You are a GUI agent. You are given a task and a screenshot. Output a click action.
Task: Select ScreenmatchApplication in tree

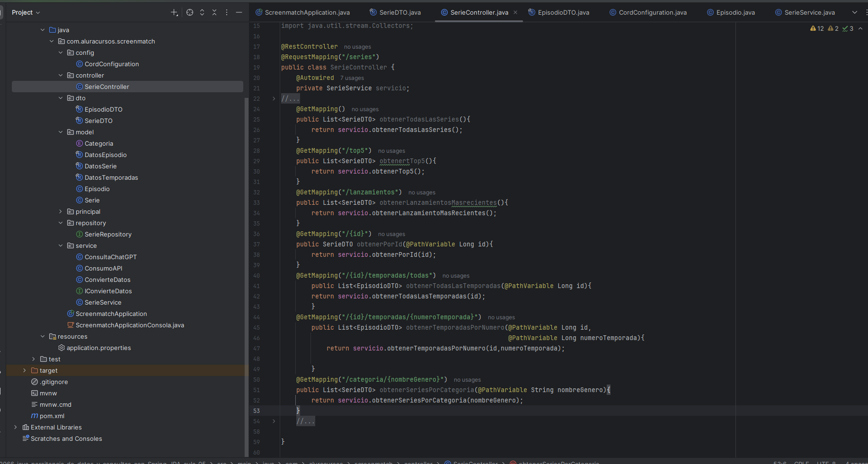(111, 314)
